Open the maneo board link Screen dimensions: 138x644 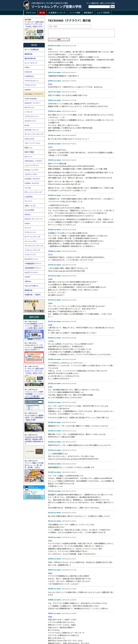tap(34, 223)
